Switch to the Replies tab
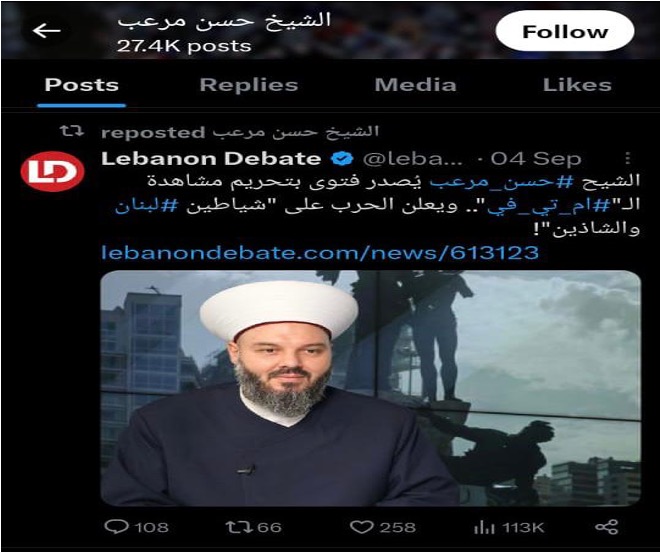 tap(249, 85)
